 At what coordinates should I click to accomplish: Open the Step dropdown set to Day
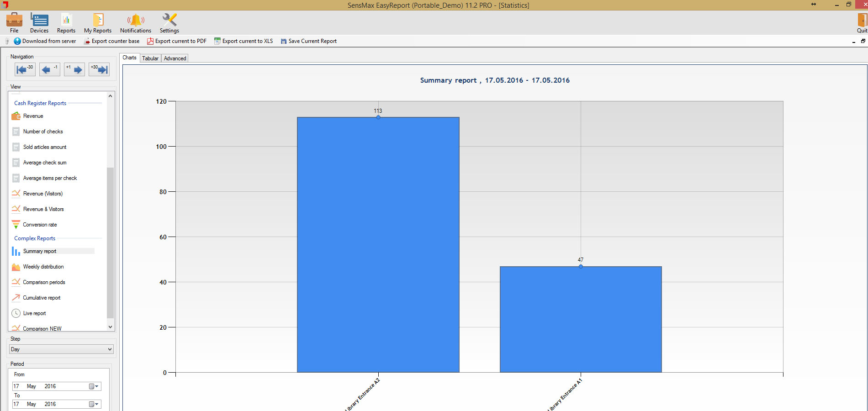61,349
